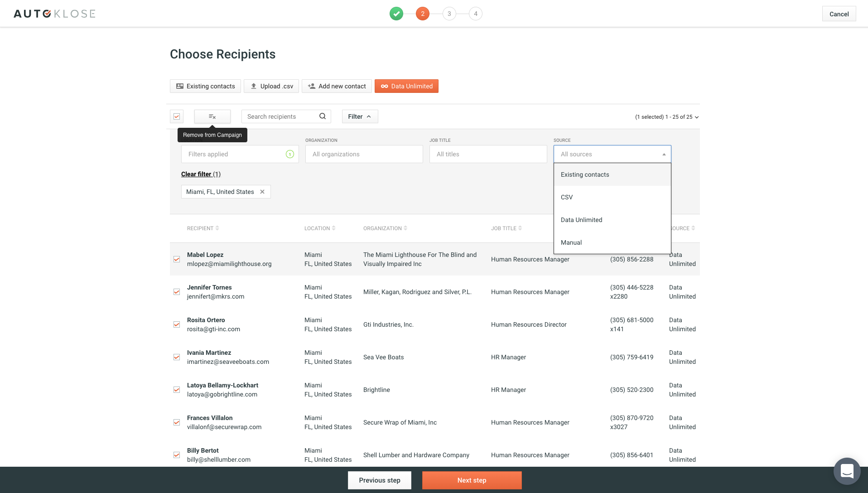The height and width of the screenshot is (493, 868).
Task: Open the All organizations dropdown
Action: coord(364,154)
